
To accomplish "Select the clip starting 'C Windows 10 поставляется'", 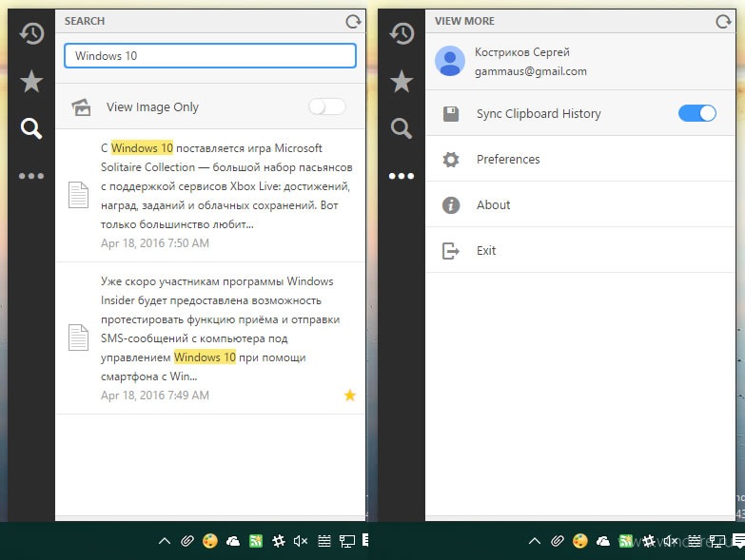I will (210, 196).
